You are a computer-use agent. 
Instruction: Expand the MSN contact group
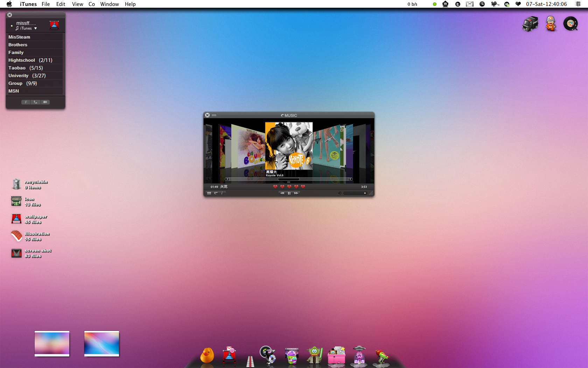click(35, 91)
